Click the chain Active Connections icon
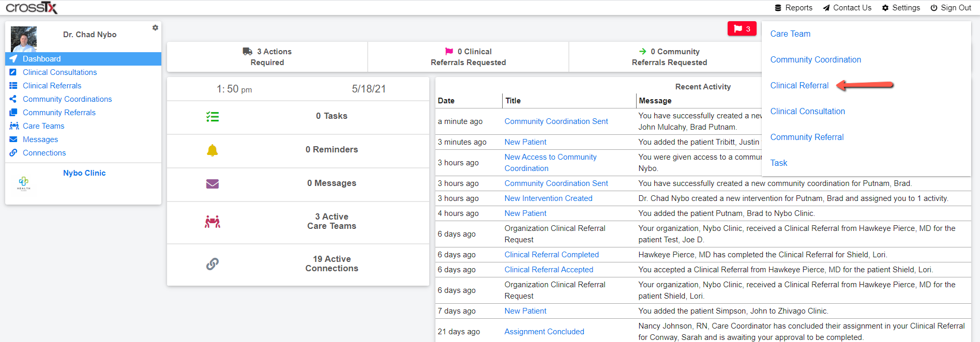The width and height of the screenshot is (980, 342). click(x=213, y=264)
